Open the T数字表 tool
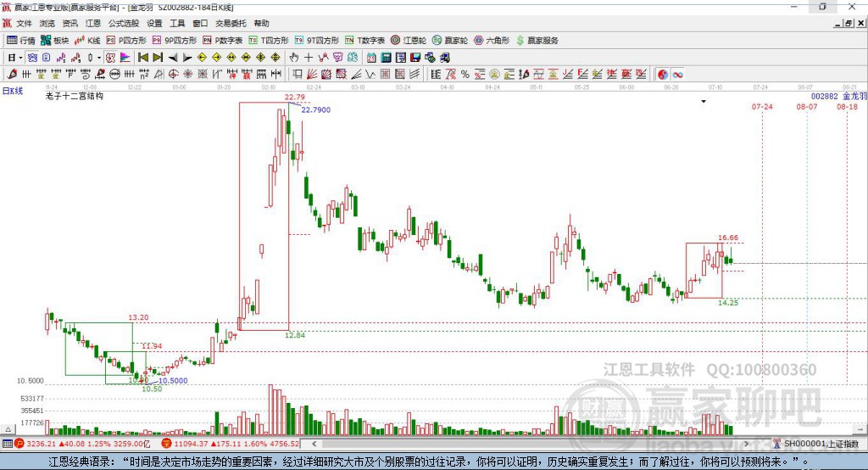Viewport: 868px width, 470px height. [364, 41]
